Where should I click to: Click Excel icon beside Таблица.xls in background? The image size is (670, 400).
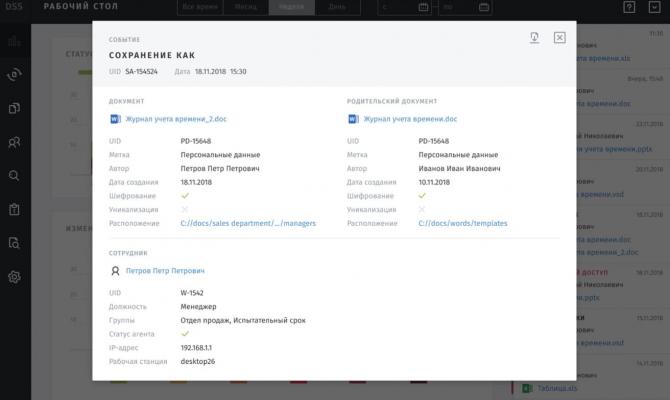(527, 388)
